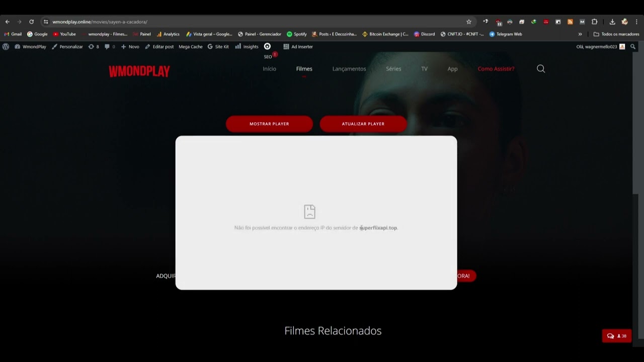Click the WMONDPLAY site logo

[139, 71]
